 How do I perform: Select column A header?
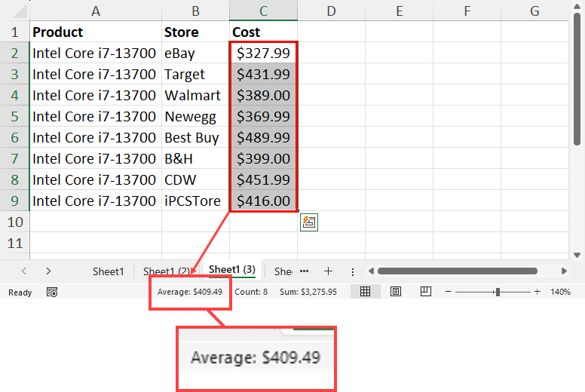(x=96, y=11)
